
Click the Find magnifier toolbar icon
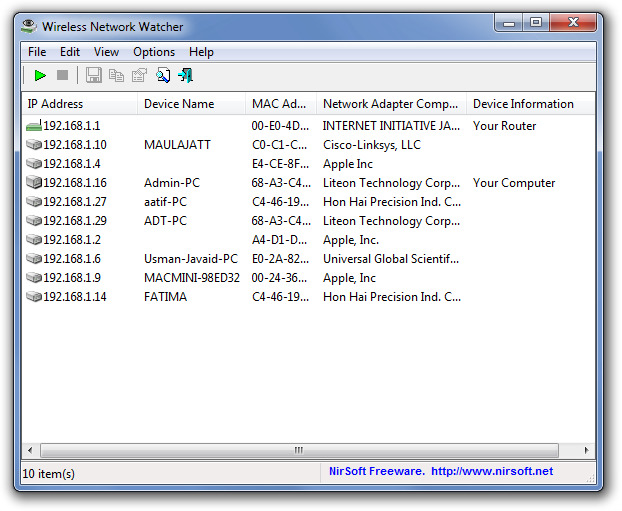(163, 75)
